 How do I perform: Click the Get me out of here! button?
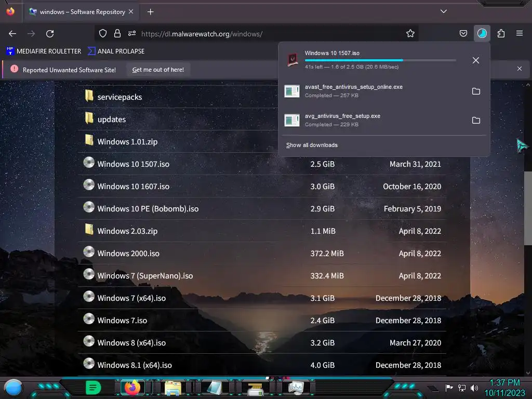[158, 70]
